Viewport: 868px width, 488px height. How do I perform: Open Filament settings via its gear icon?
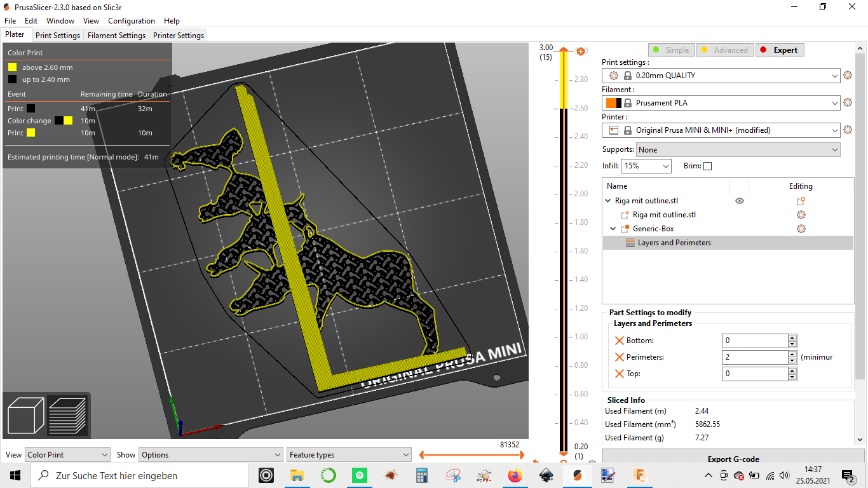pos(847,102)
